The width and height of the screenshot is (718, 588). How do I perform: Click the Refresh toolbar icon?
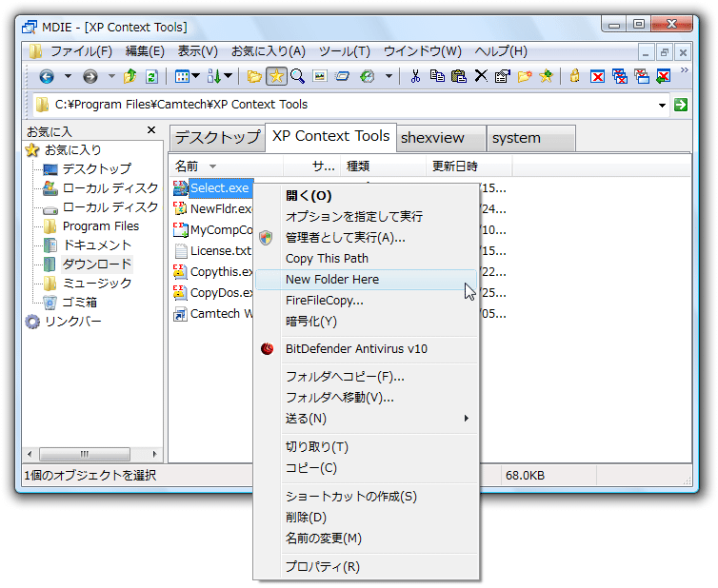tap(151, 76)
